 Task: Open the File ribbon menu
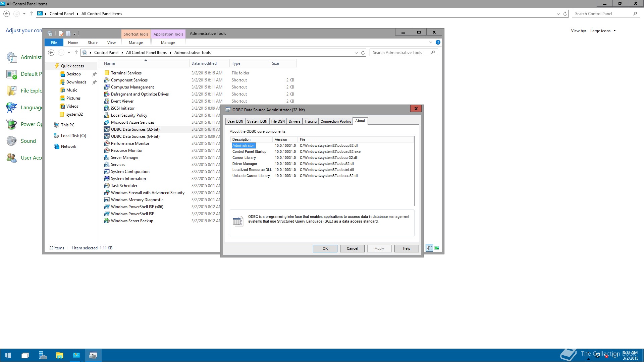[54, 43]
